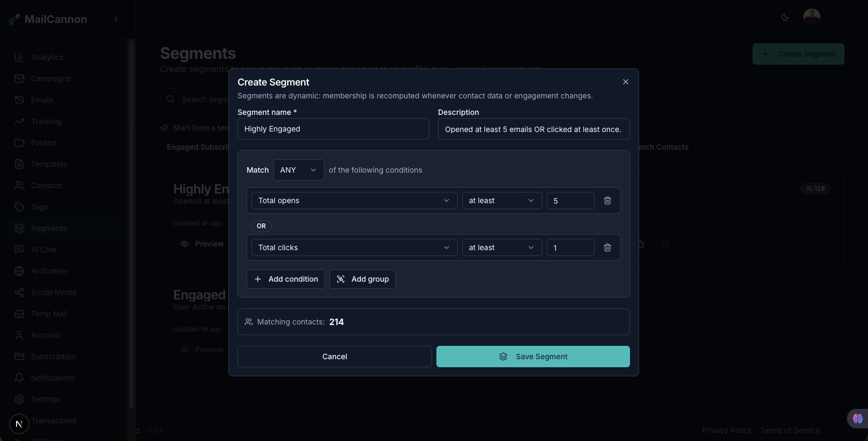The width and height of the screenshot is (868, 441).
Task: Click the circular N badge icon
Action: [x=19, y=424]
